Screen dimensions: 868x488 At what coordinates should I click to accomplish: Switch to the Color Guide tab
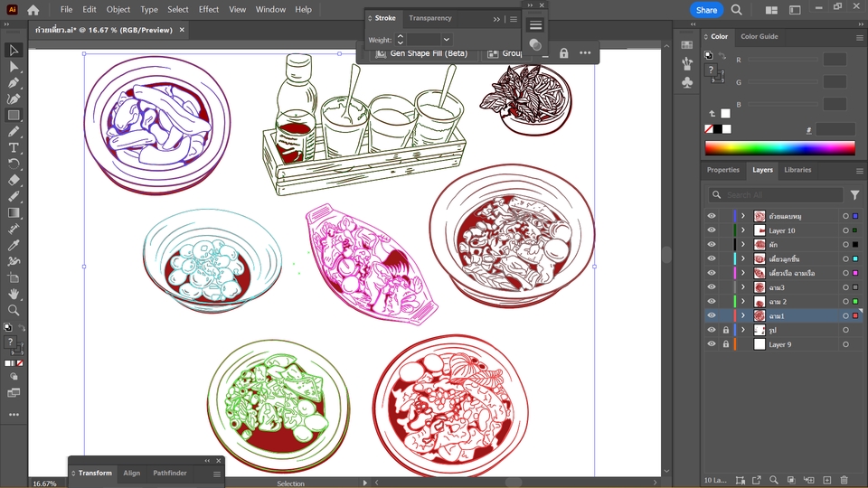[759, 36]
